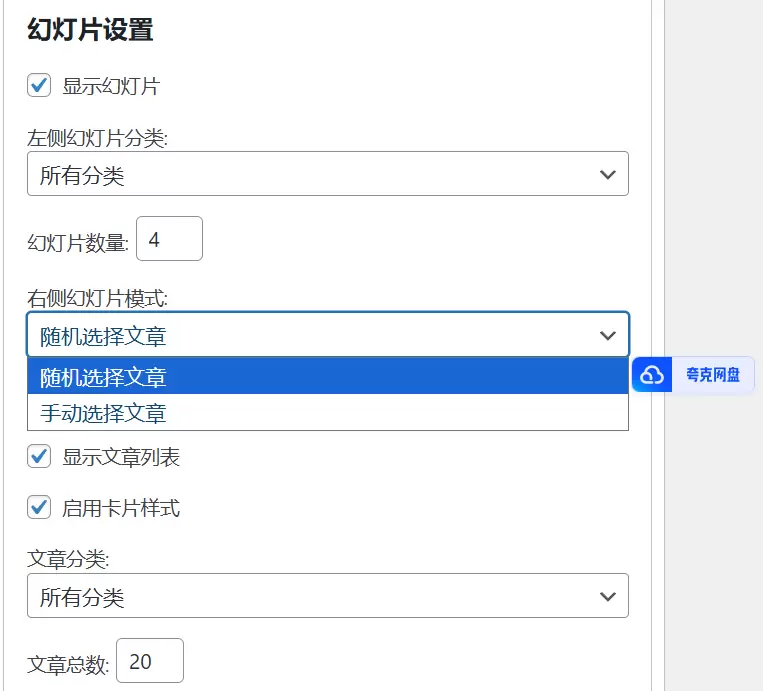Screen dimensions: 763x691
Task: Click the 显示幻灯片 label text
Action: [x=110, y=86]
